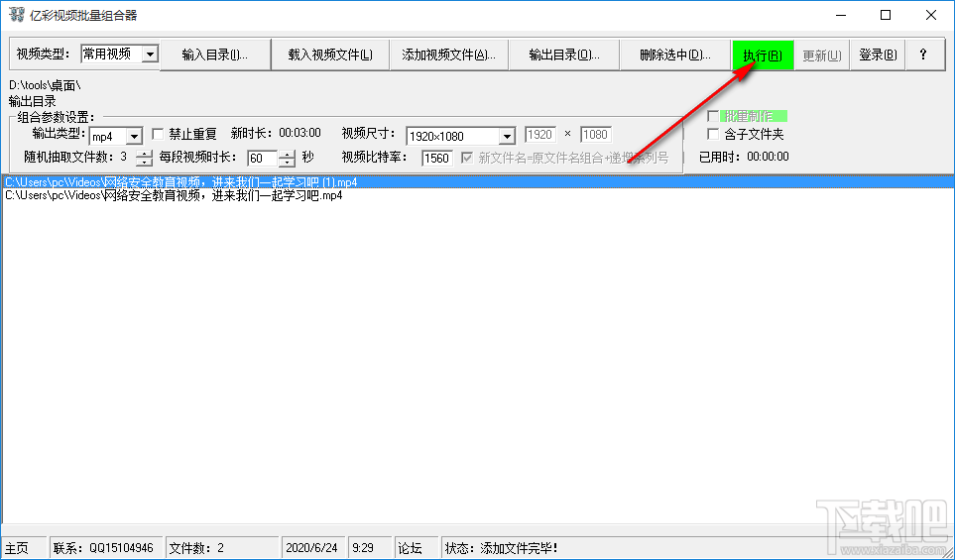Maximize the window
The image size is (955, 560).
[886, 15]
